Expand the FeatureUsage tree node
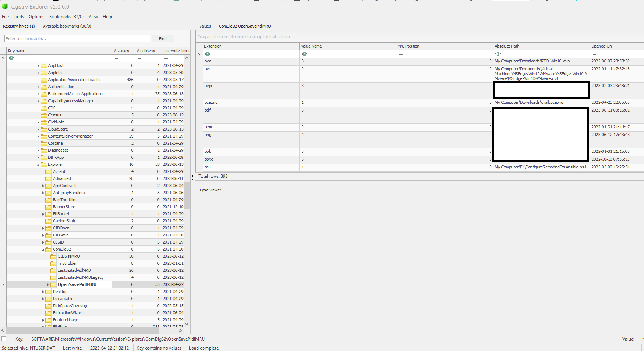This screenshot has height=351, width=644. 43,320
